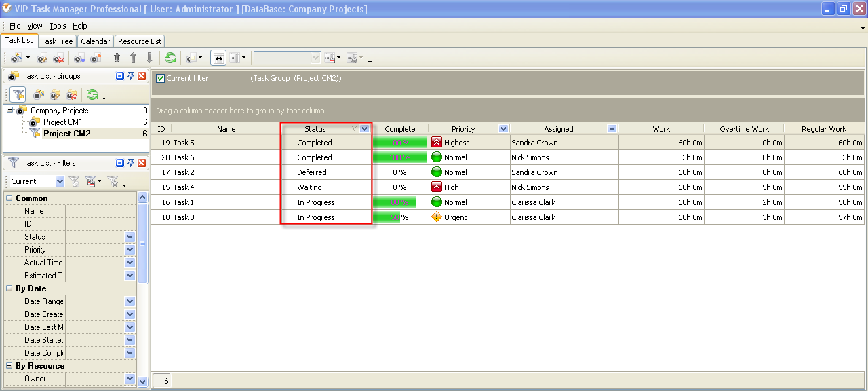Click Task 5's 100% complete progress bar
The height and width of the screenshot is (391, 868).
click(x=400, y=143)
